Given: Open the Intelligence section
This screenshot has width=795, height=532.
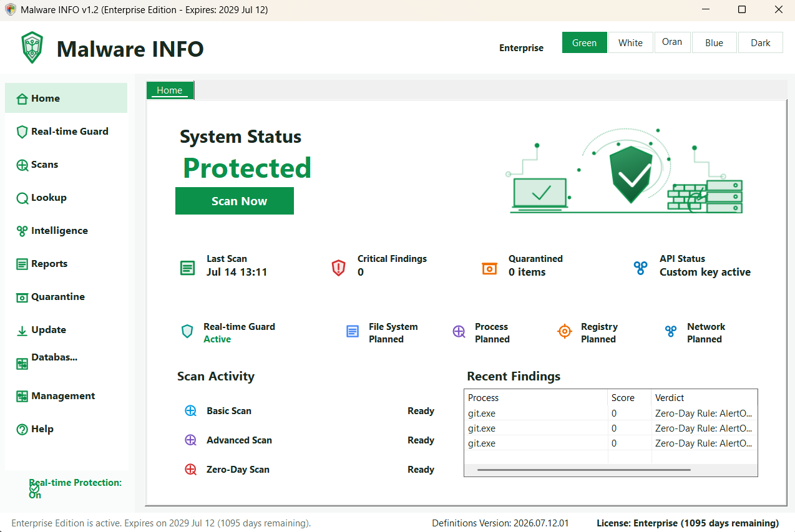Looking at the screenshot, I should pos(66,231).
